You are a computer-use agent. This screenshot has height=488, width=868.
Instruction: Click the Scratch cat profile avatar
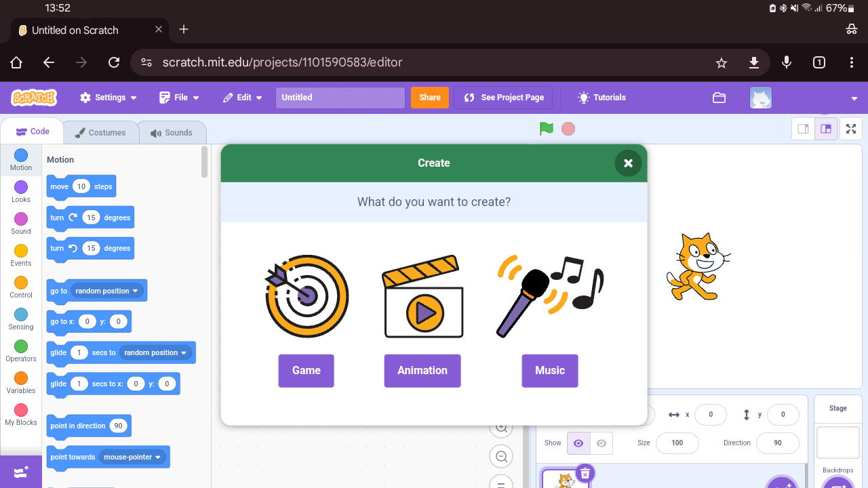click(761, 98)
